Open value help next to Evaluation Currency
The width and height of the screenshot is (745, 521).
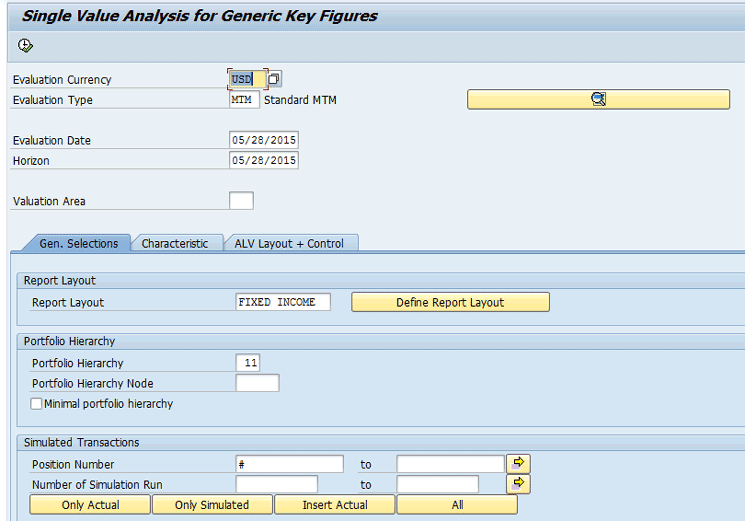[x=275, y=79]
